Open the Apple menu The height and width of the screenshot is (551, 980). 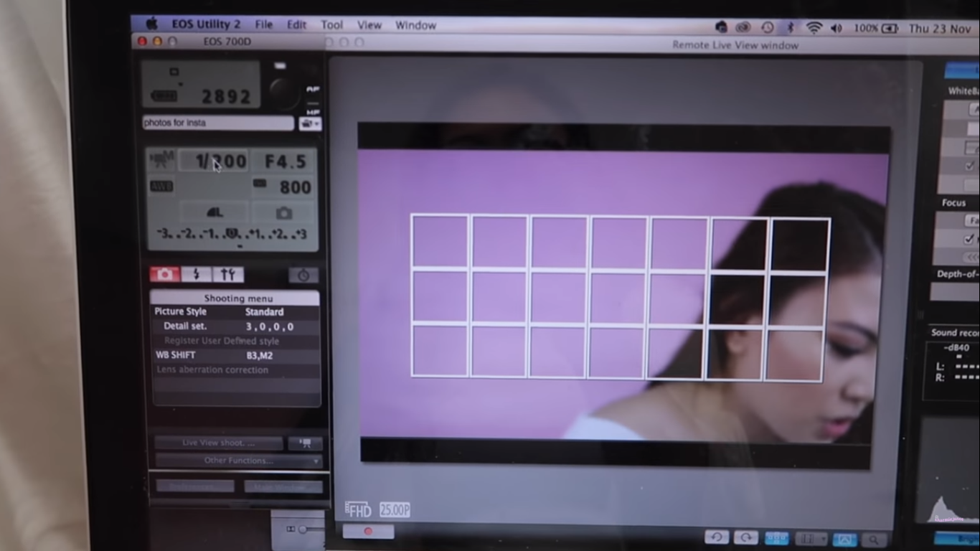point(151,24)
